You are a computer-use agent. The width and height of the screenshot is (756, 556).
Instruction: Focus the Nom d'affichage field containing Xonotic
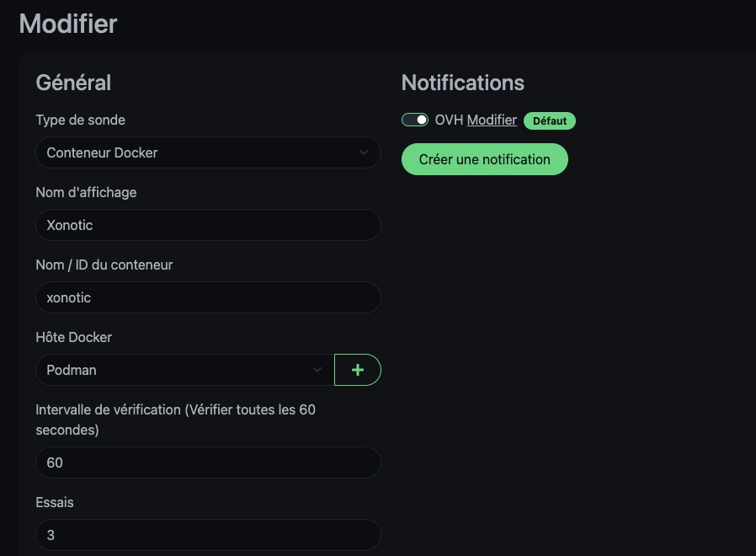click(208, 225)
